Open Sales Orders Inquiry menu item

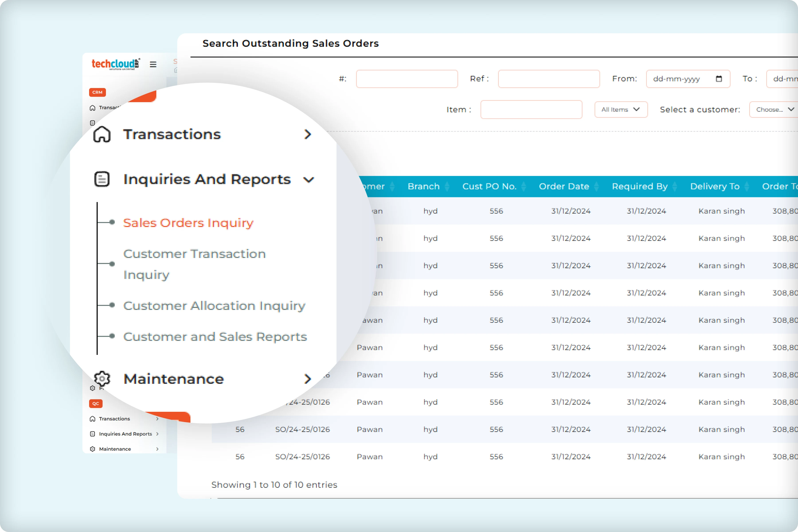pyautogui.click(x=188, y=223)
